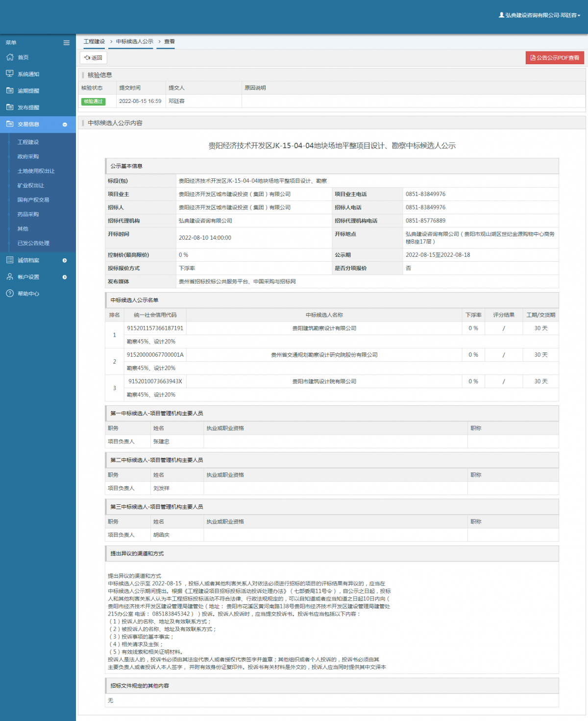Screen dimensions: 588x721
Task: Click the 公告公示PDF查看 button
Action: 555,57
